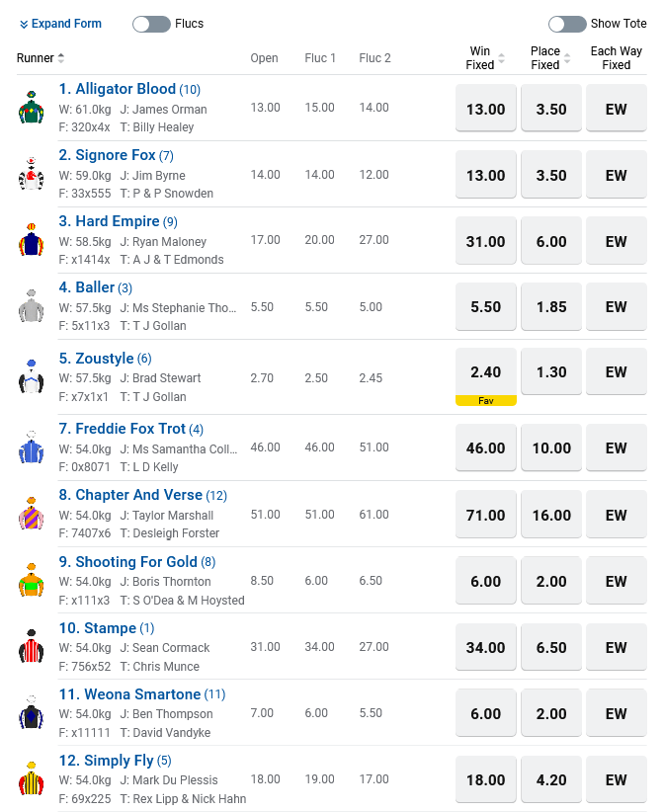Click Freddie Fox Trot blue silks icon
The height and width of the screenshot is (812, 664).
32,448
